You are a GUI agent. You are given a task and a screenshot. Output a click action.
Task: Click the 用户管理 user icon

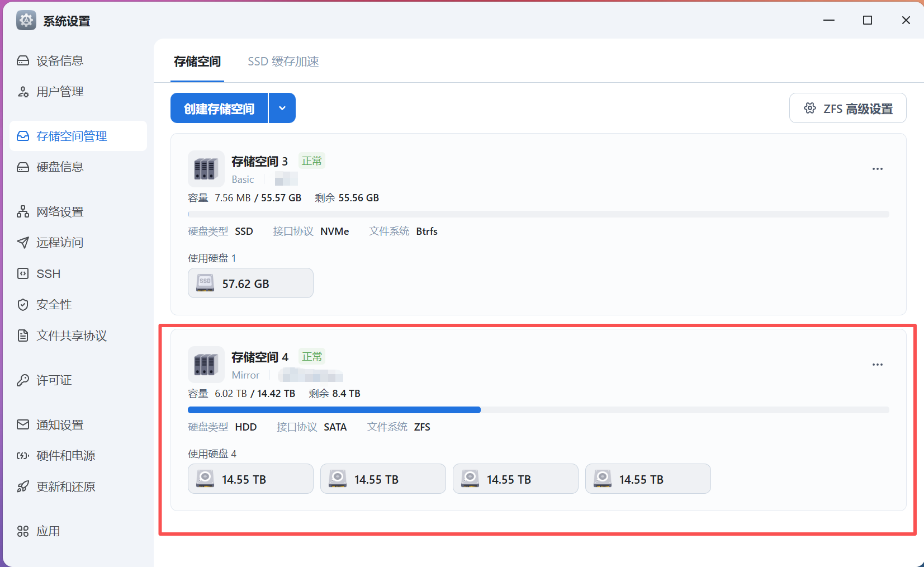tap(23, 92)
